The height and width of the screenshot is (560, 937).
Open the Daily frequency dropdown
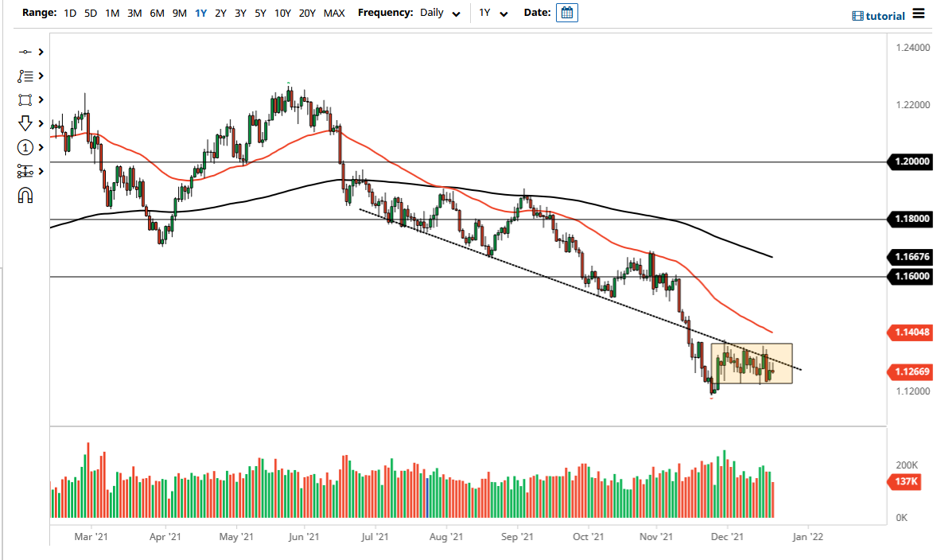(x=439, y=13)
